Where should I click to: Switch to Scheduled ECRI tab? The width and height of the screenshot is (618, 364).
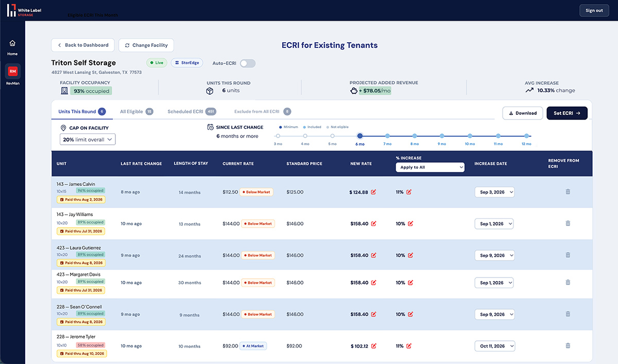pyautogui.click(x=192, y=111)
